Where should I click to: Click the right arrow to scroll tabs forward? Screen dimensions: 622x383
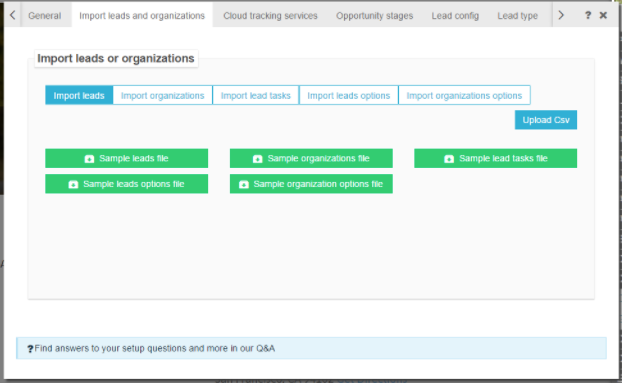tap(561, 15)
